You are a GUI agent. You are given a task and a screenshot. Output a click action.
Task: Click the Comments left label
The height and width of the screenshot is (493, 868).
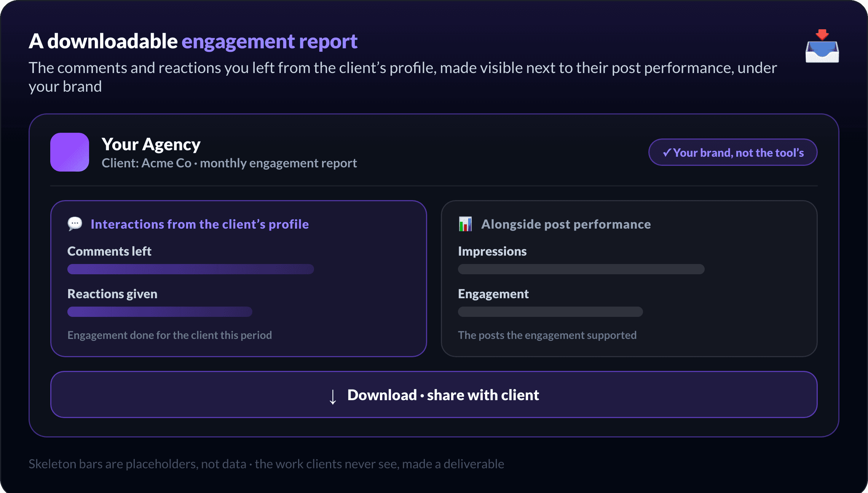pos(109,251)
